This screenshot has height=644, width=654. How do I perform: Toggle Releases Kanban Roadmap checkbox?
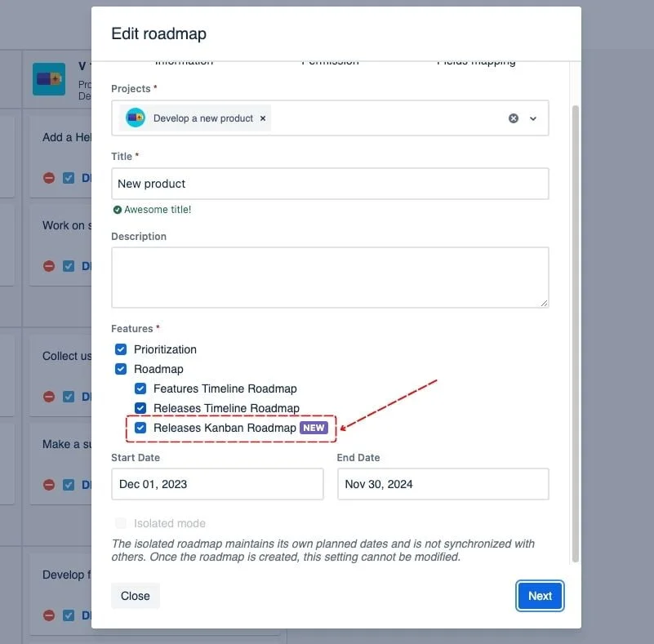coord(140,428)
